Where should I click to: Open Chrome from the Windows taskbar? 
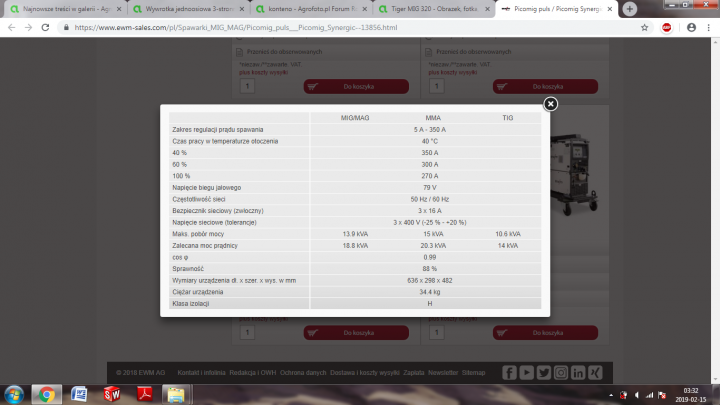46,394
